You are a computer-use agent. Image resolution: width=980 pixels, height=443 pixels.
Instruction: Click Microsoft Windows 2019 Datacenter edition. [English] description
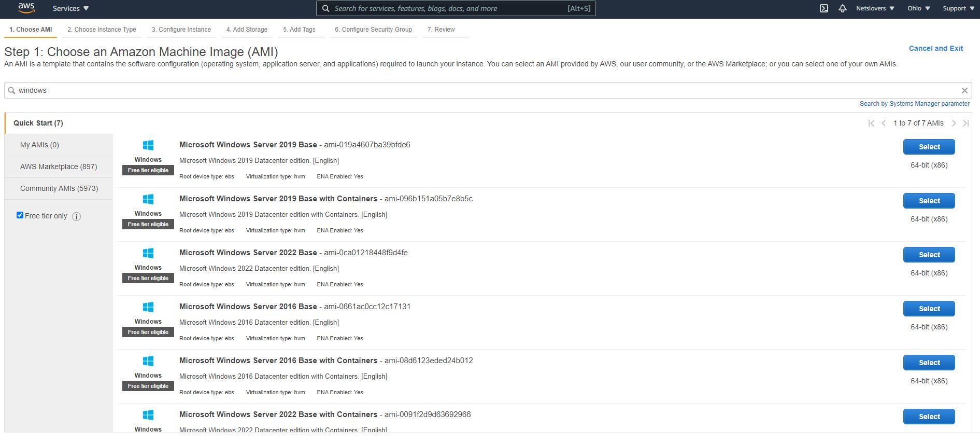[x=259, y=160]
